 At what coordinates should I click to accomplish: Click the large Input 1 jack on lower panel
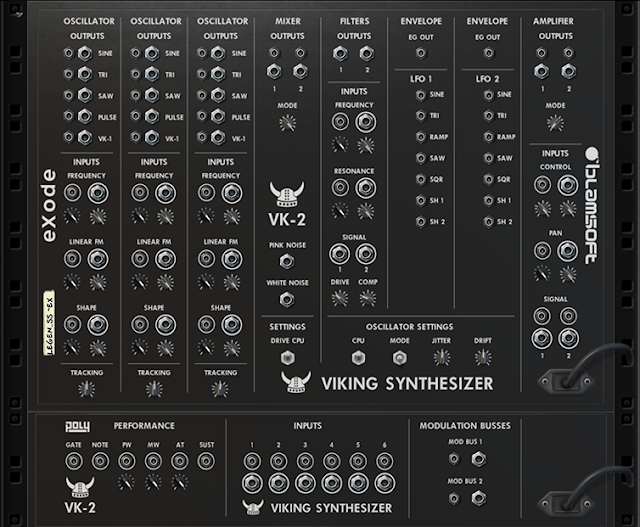(x=252, y=483)
